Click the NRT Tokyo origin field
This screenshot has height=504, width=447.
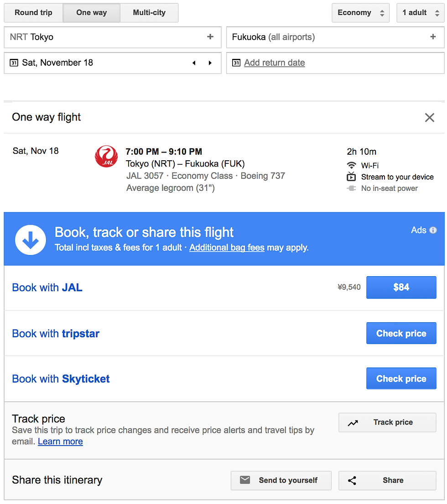point(113,37)
